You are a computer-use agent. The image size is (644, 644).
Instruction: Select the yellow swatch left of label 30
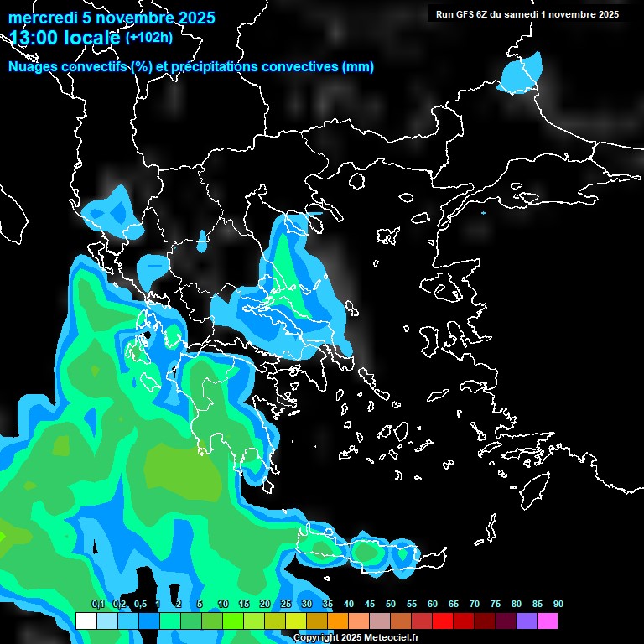295,621
